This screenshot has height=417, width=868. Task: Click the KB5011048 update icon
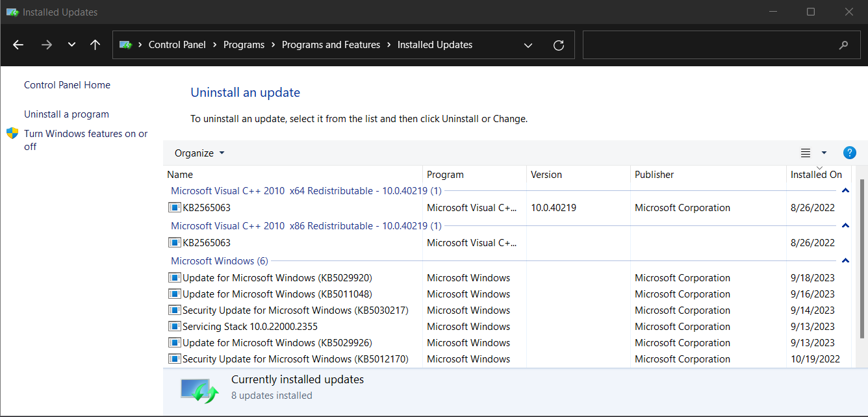coord(174,294)
